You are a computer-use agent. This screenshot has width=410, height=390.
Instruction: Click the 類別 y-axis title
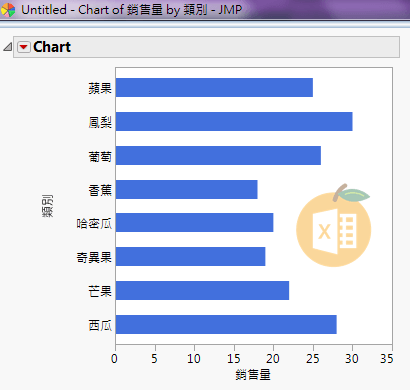(48, 206)
